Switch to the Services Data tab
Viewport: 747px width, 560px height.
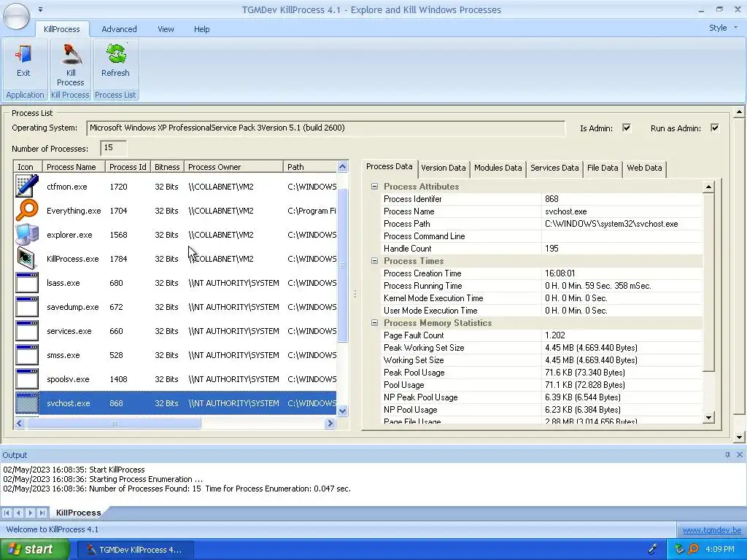pyautogui.click(x=554, y=168)
